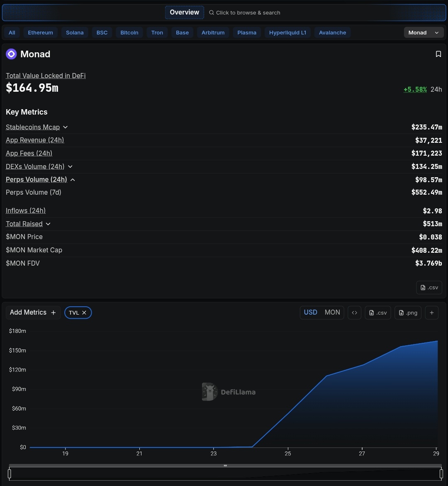This screenshot has height=486, width=448.
Task: Collapse Perps Volume (24h) section
Action: [x=73, y=180]
